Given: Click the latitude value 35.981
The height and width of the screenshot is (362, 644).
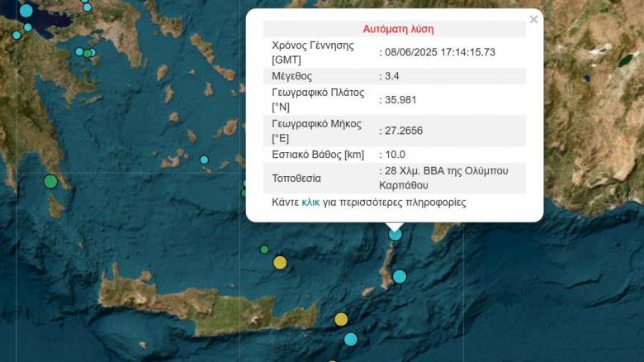Looking at the screenshot, I should 400,100.
